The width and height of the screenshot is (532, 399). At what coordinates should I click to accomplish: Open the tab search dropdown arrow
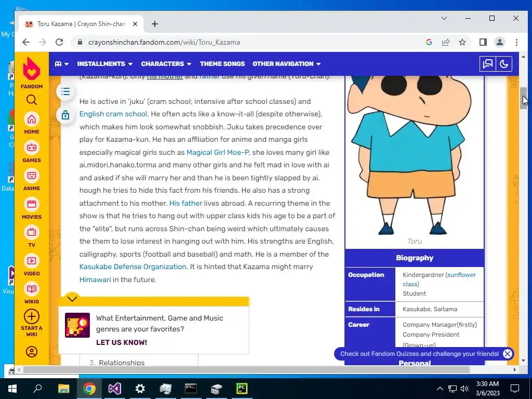[444, 18]
